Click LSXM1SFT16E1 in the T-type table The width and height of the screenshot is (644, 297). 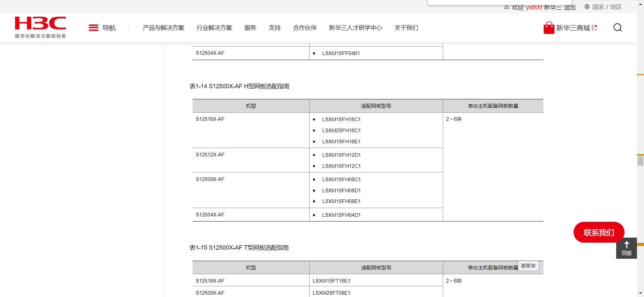tap(331, 281)
